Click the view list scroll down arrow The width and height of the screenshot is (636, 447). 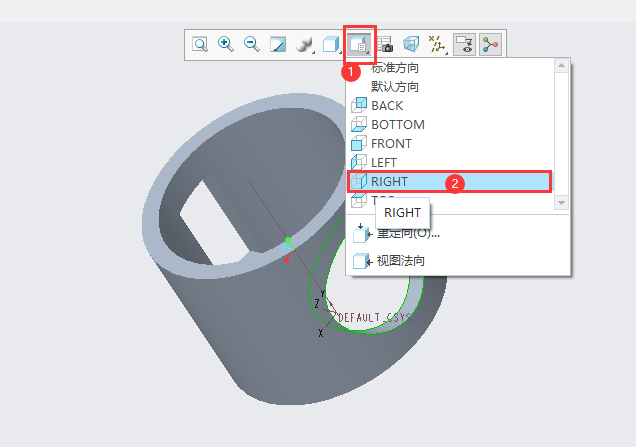click(x=561, y=202)
